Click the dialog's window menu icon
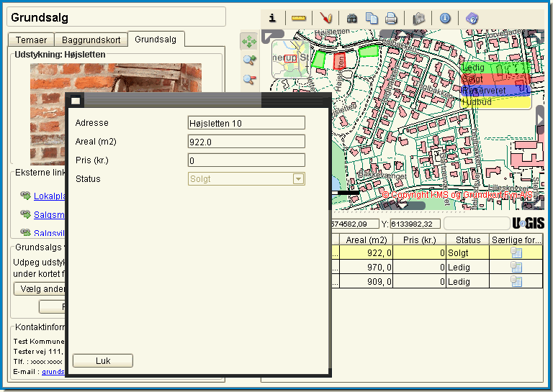The image size is (553, 392). [x=76, y=101]
